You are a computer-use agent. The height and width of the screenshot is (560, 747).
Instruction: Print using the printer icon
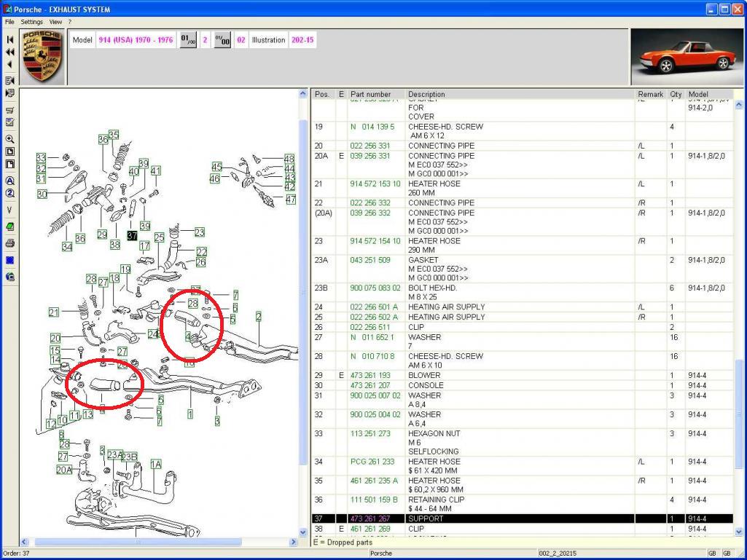coord(9,243)
